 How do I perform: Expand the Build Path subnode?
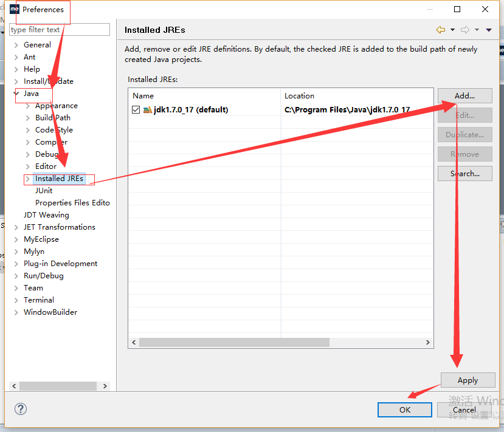click(x=27, y=118)
